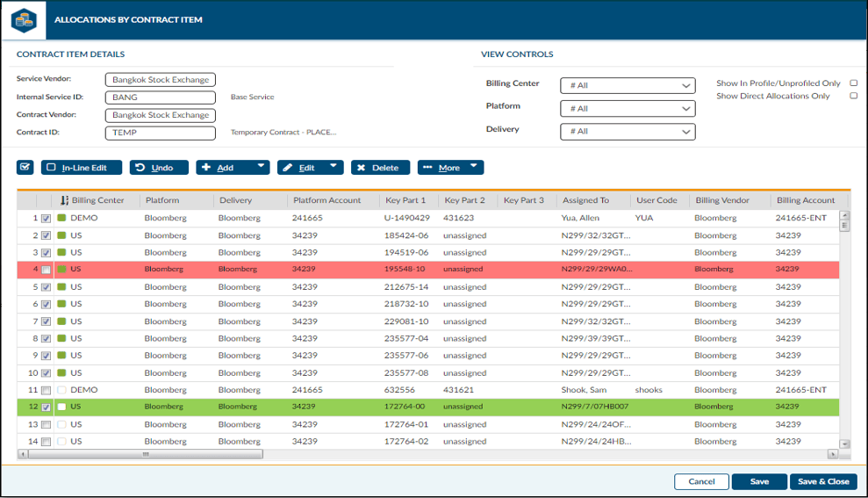Expand the Add button dropdown arrow
868x498 pixels.
[261, 166]
